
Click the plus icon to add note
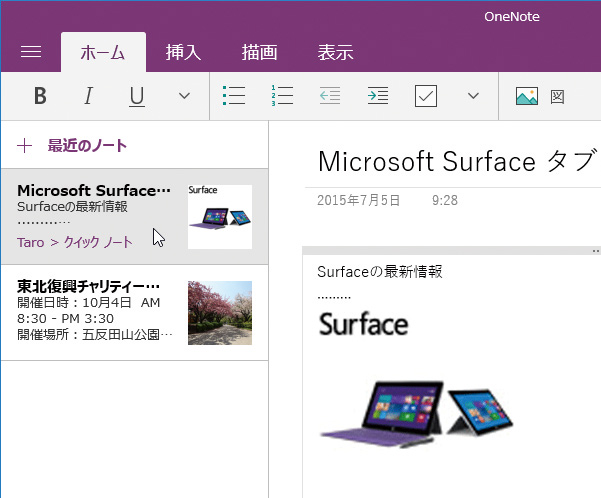point(25,146)
